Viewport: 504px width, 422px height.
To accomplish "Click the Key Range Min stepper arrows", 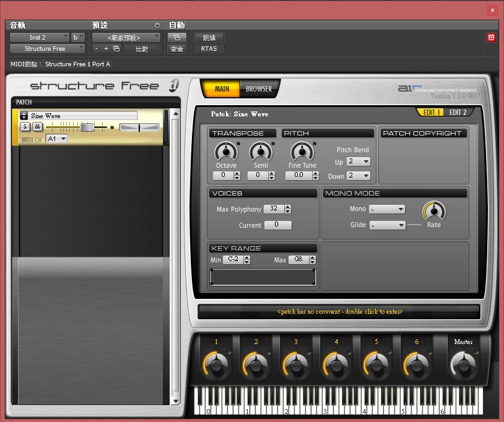I will 247,260.
